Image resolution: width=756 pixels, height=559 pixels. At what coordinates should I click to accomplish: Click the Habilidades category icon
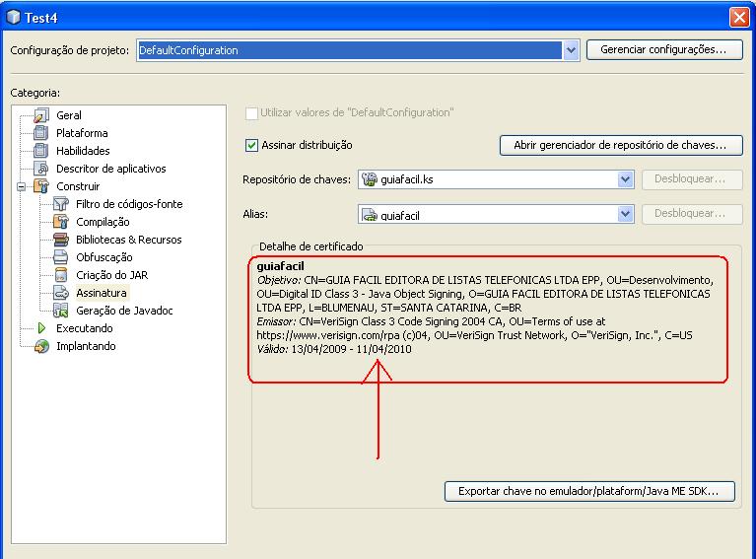pos(41,151)
